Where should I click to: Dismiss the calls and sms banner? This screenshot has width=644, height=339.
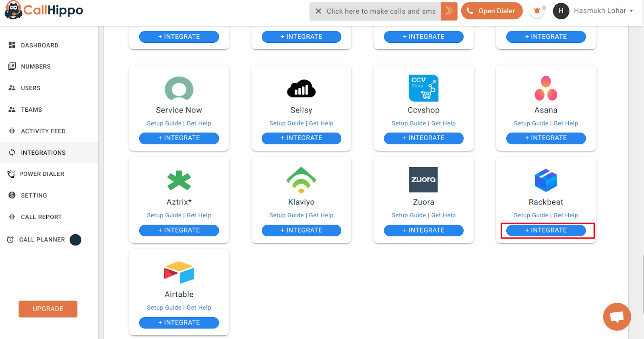click(x=318, y=11)
